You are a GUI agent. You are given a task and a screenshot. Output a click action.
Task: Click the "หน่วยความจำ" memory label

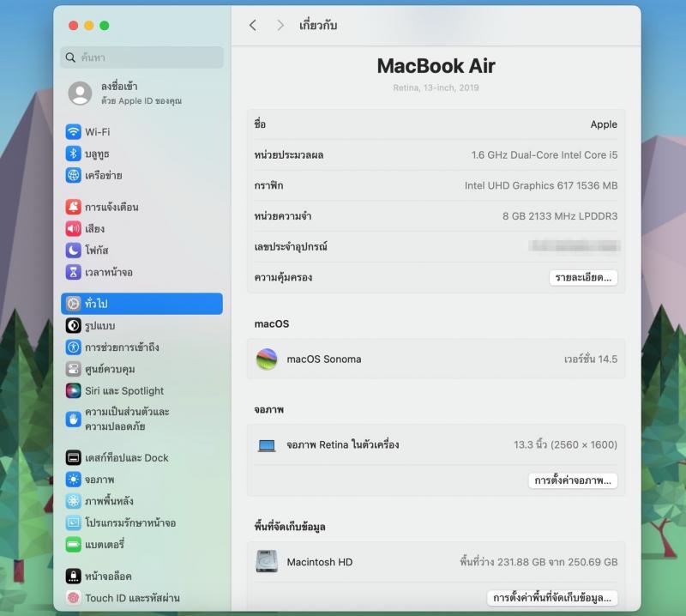tap(283, 216)
